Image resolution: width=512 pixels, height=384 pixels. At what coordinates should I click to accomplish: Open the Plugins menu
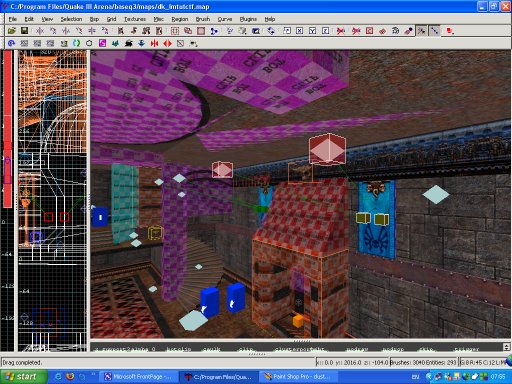[248, 19]
